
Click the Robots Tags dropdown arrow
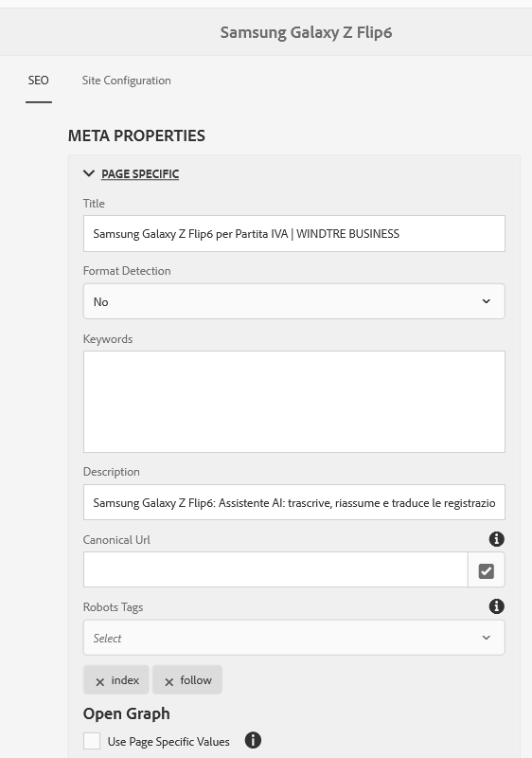[x=487, y=638]
